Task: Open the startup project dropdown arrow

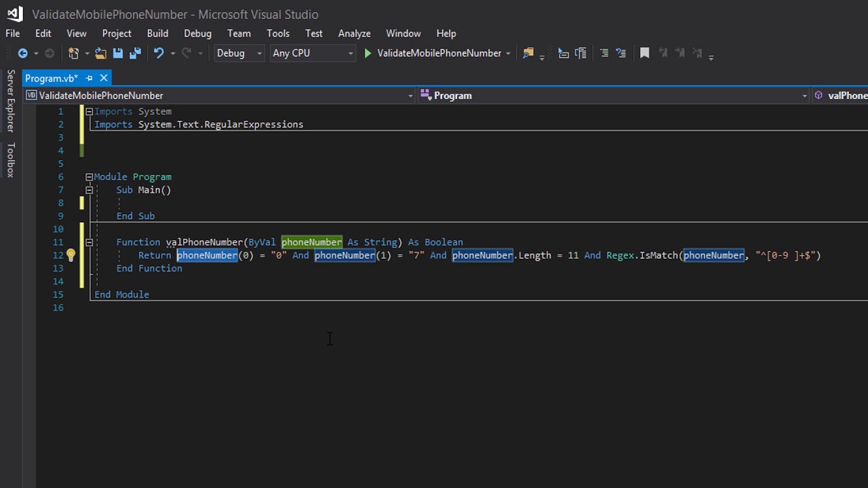Action: pos(508,54)
